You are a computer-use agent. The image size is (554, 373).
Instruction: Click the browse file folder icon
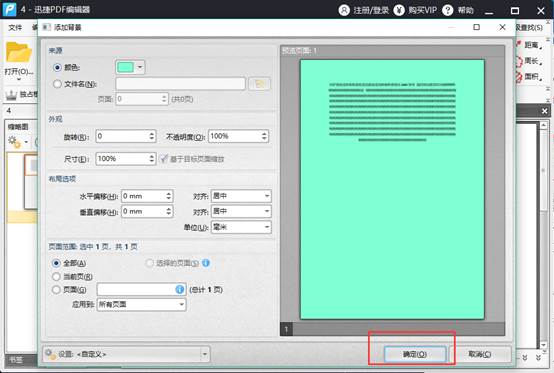[259, 84]
